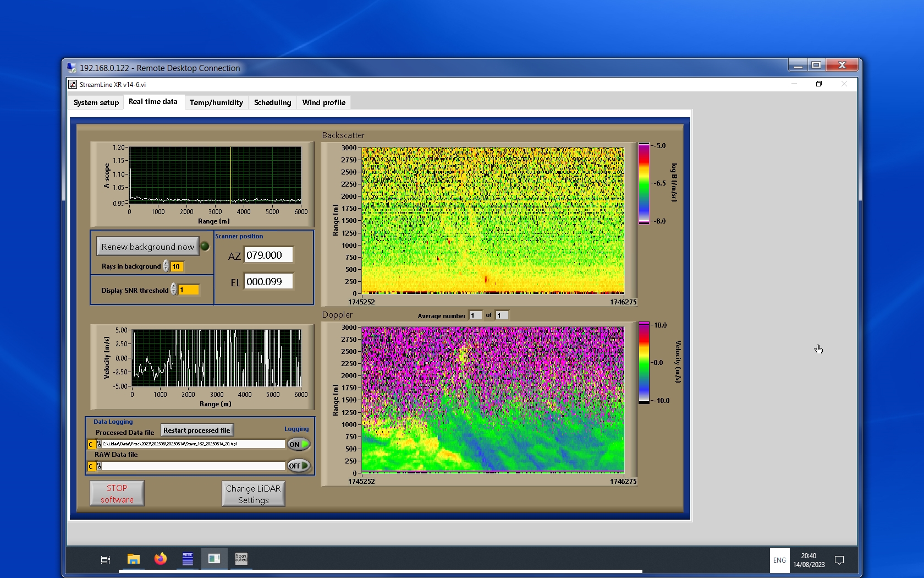924x578 pixels.
Task: Enable RAW data file logging switch
Action: [299, 466]
